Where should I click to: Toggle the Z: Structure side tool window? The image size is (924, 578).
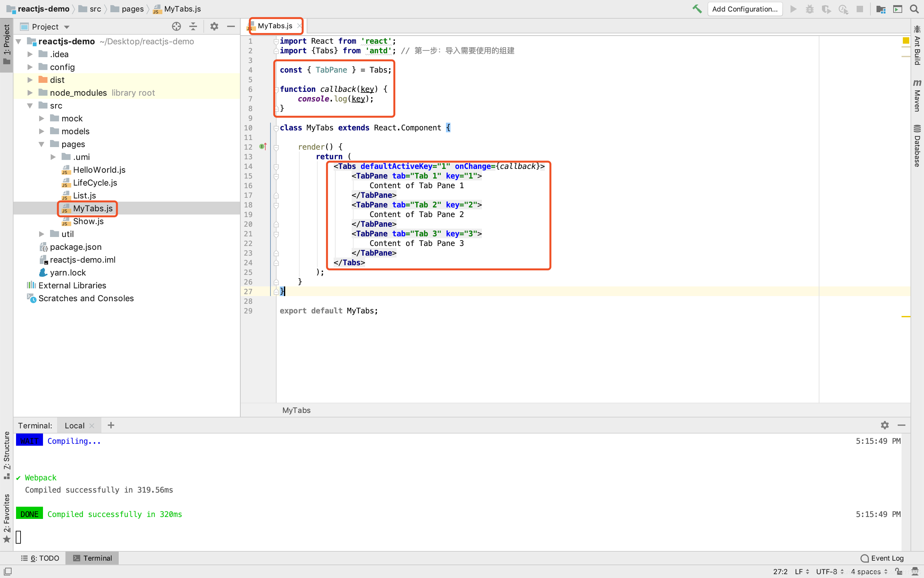click(6, 455)
